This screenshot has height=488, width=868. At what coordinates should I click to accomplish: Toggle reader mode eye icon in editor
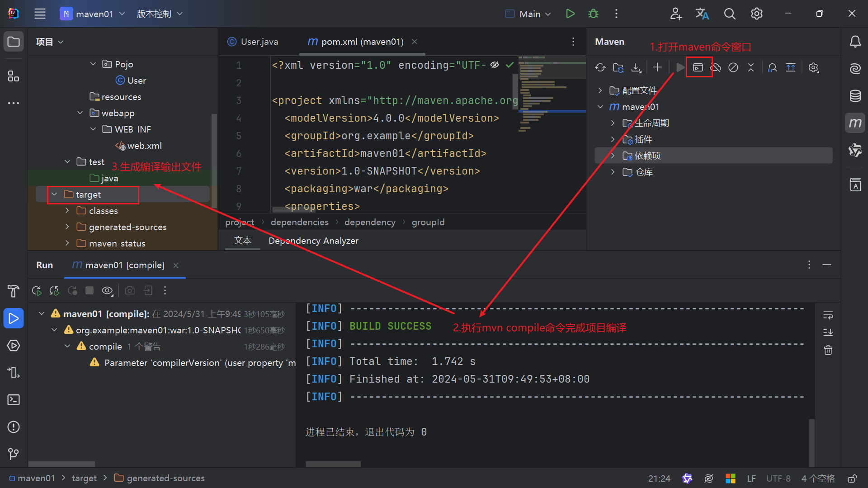coord(495,65)
